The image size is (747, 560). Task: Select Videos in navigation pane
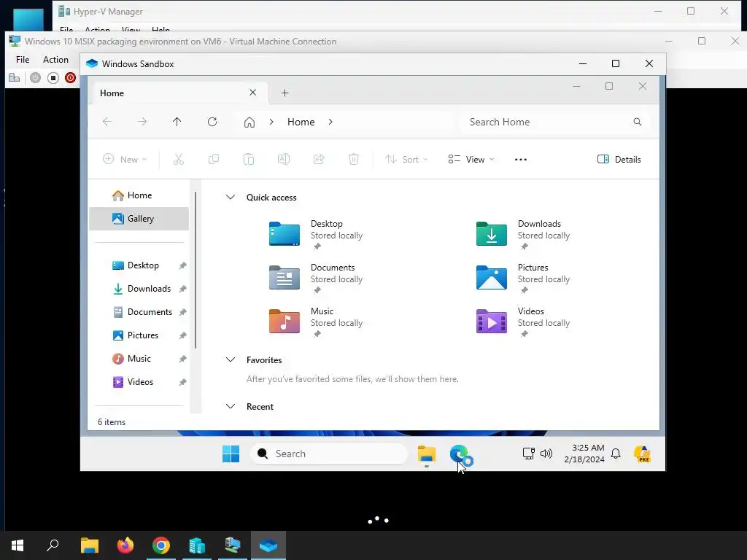[x=139, y=382]
